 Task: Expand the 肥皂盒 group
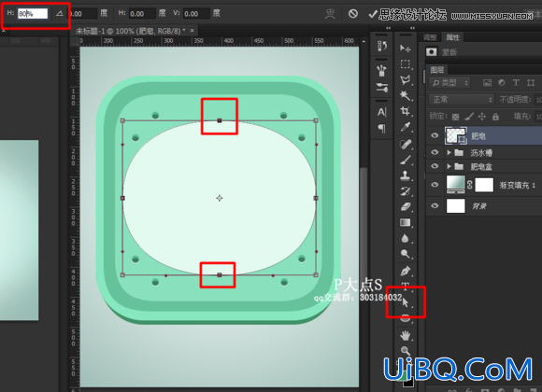pyautogui.click(x=449, y=166)
